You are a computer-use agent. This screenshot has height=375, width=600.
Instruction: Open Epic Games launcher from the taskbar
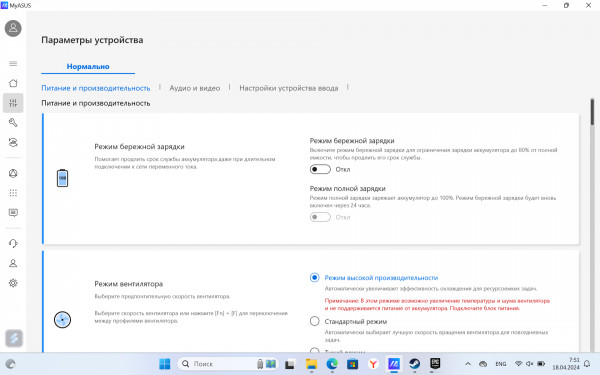pos(435,364)
